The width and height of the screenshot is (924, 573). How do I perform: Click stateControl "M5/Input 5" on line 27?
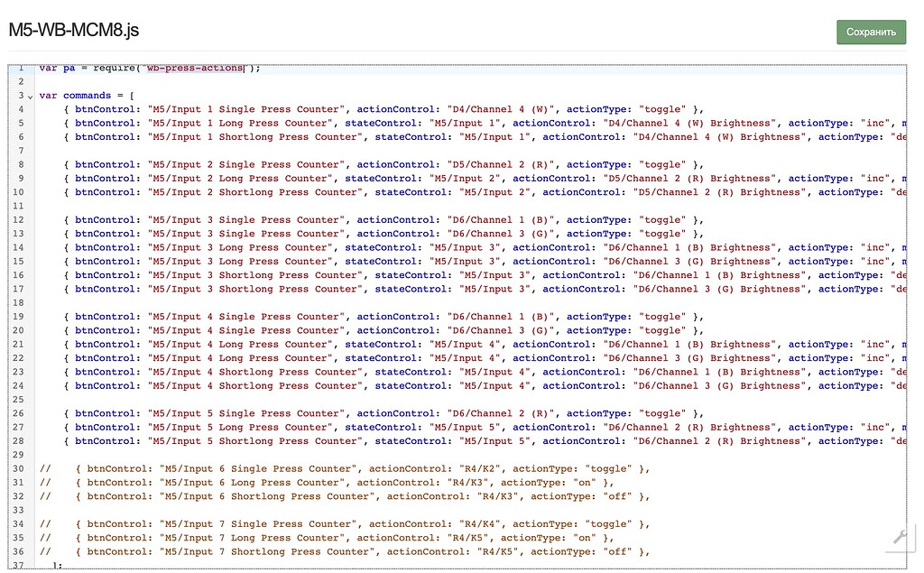coord(468,428)
